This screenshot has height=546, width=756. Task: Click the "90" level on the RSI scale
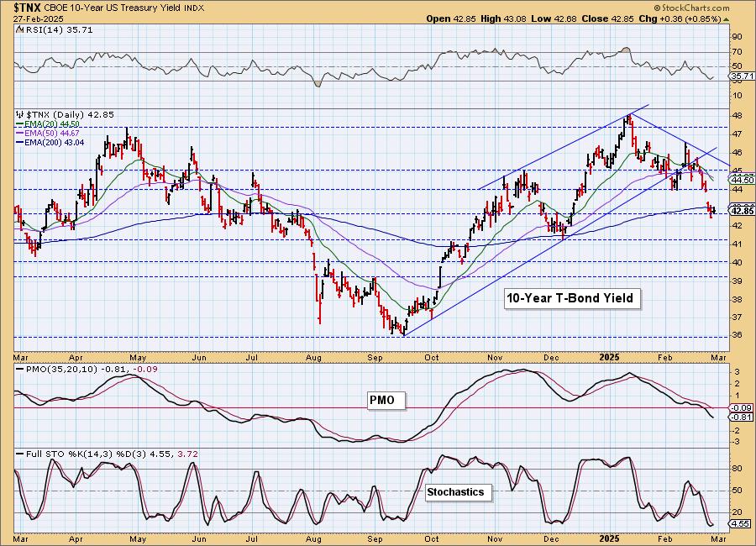(738, 37)
